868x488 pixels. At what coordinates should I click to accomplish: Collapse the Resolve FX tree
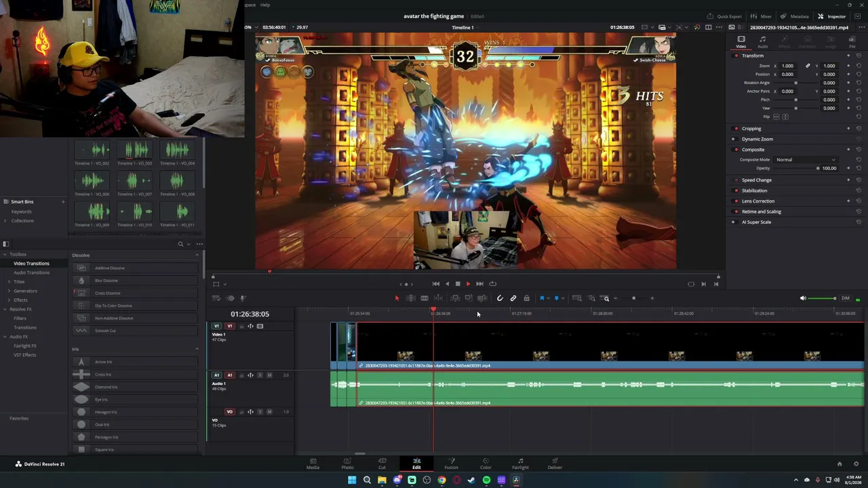(x=5, y=309)
